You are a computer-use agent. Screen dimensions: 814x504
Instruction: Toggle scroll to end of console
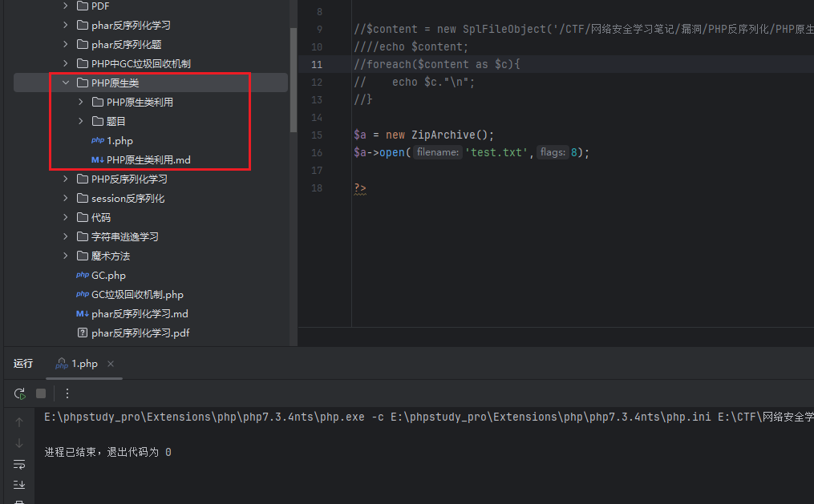point(19,484)
